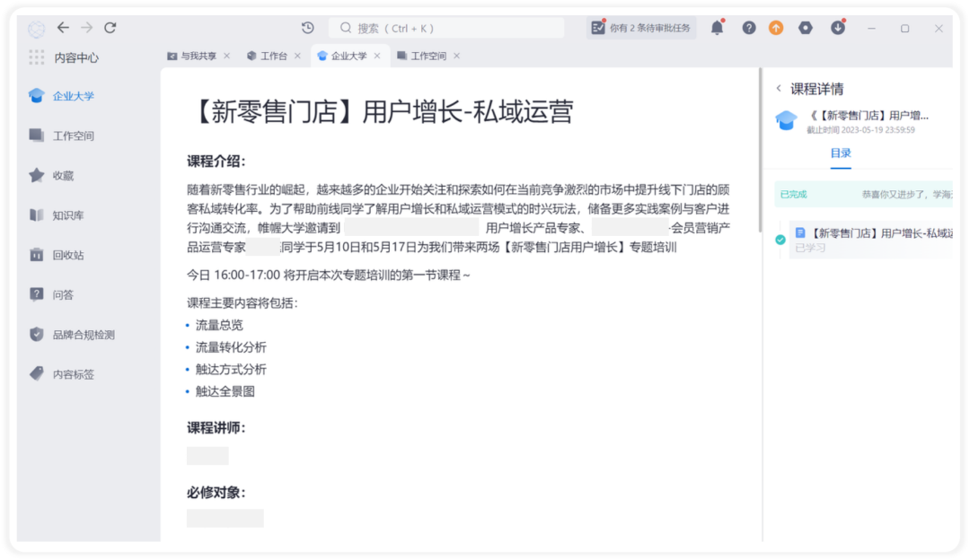
Task: Open the apps grid icon beside 内容中心
Action: pyautogui.click(x=37, y=57)
